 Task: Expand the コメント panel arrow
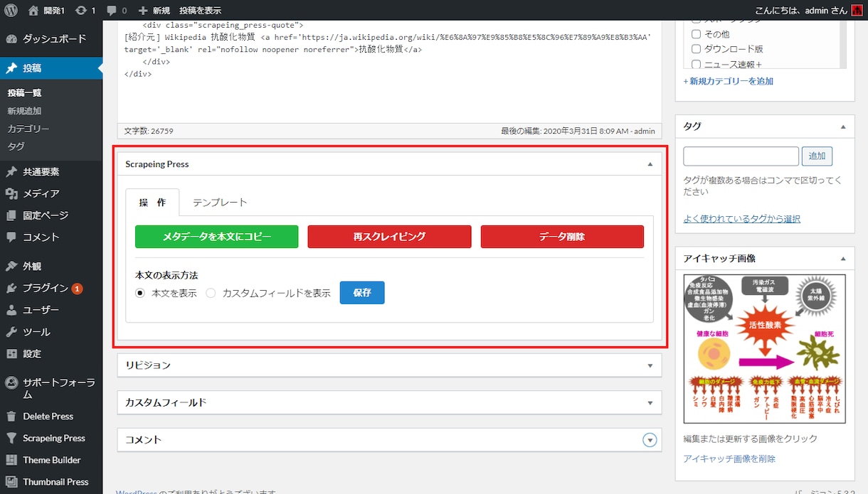(650, 440)
